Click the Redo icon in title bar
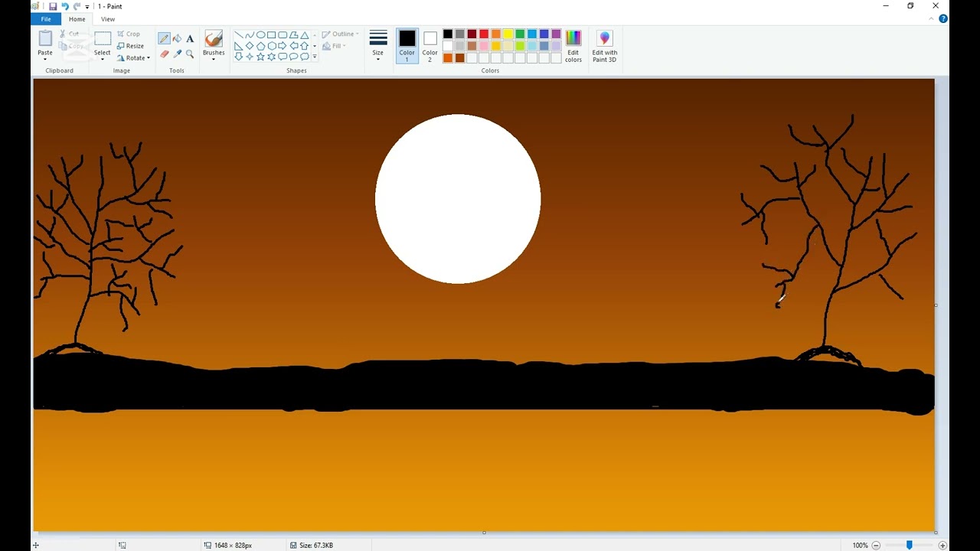 [77, 6]
